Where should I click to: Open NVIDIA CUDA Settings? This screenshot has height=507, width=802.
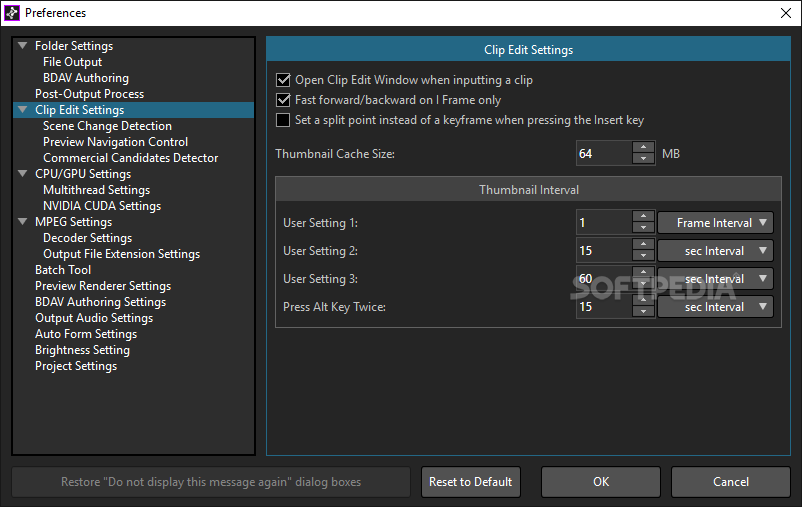point(102,206)
